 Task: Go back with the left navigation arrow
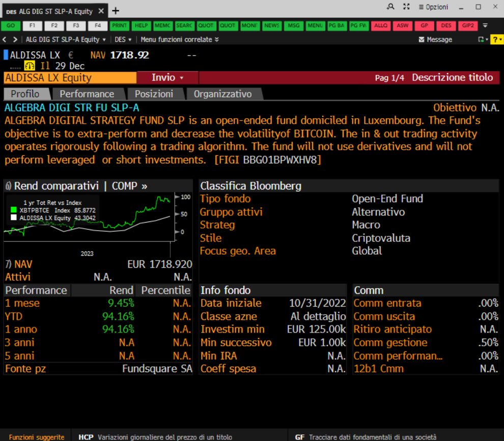pyautogui.click(x=5, y=39)
